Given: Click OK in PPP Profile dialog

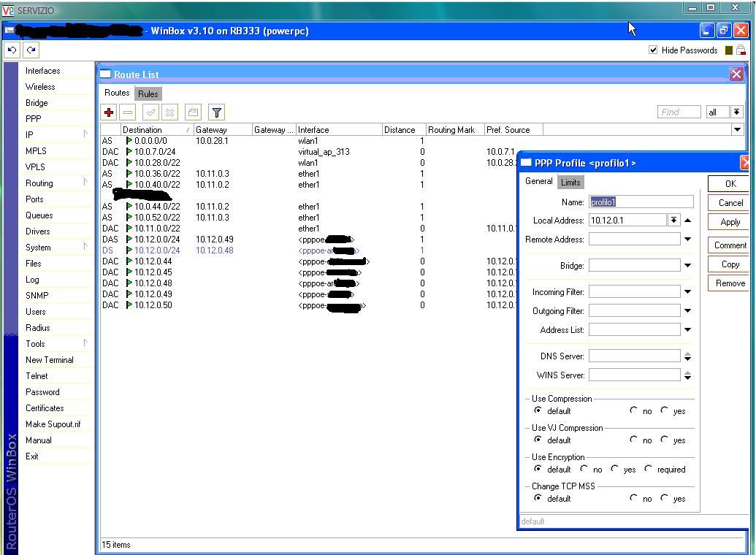Looking at the screenshot, I should [729, 184].
